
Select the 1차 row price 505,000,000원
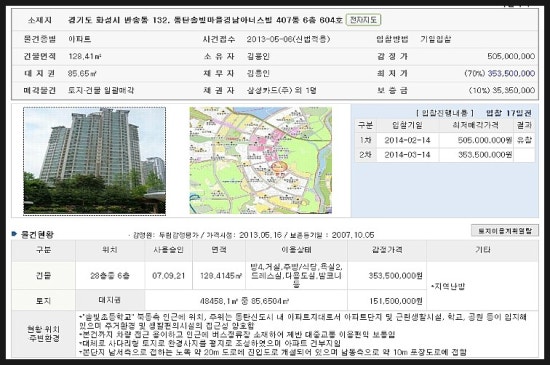coord(485,140)
